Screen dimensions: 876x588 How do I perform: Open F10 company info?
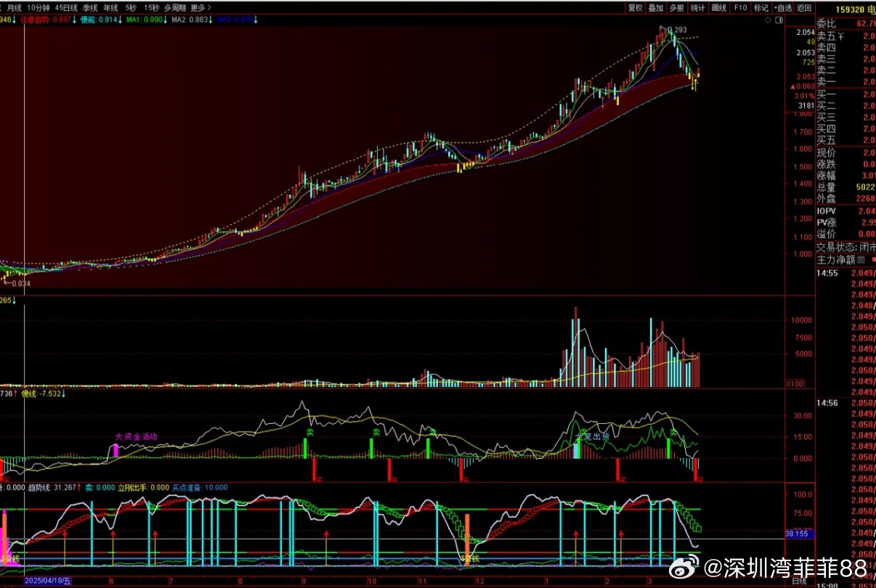pos(740,7)
